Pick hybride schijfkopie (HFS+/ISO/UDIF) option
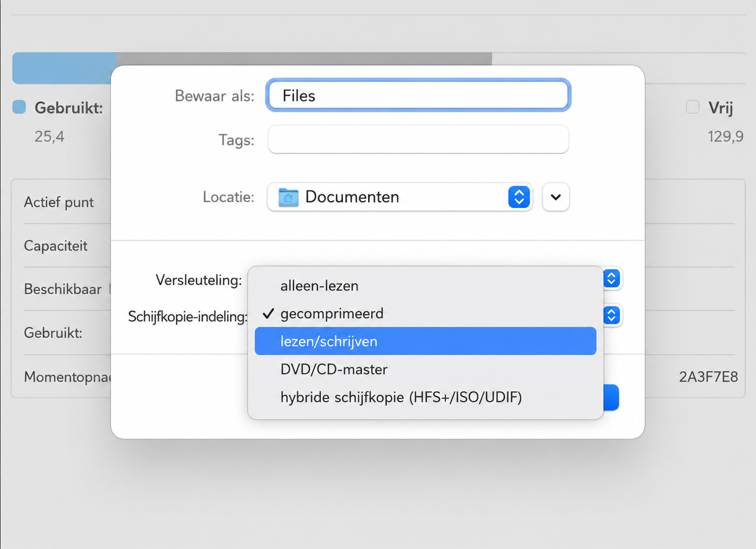Viewport: 756px width, 549px height. point(426,397)
